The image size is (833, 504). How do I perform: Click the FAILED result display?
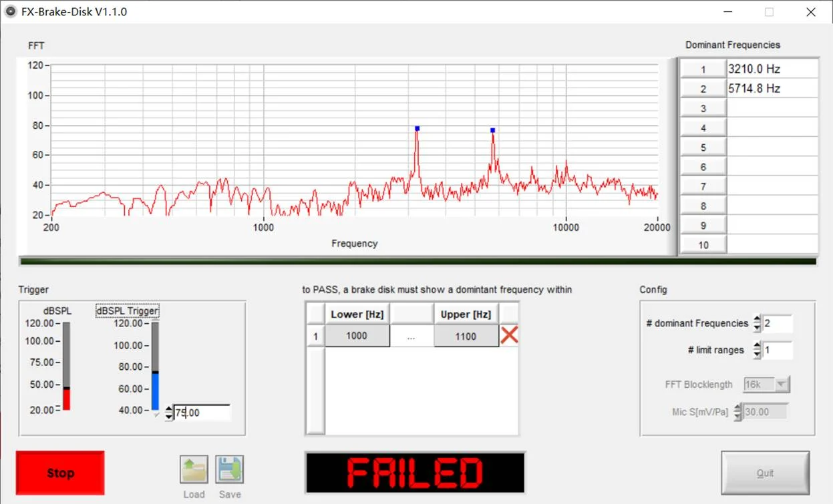point(415,473)
